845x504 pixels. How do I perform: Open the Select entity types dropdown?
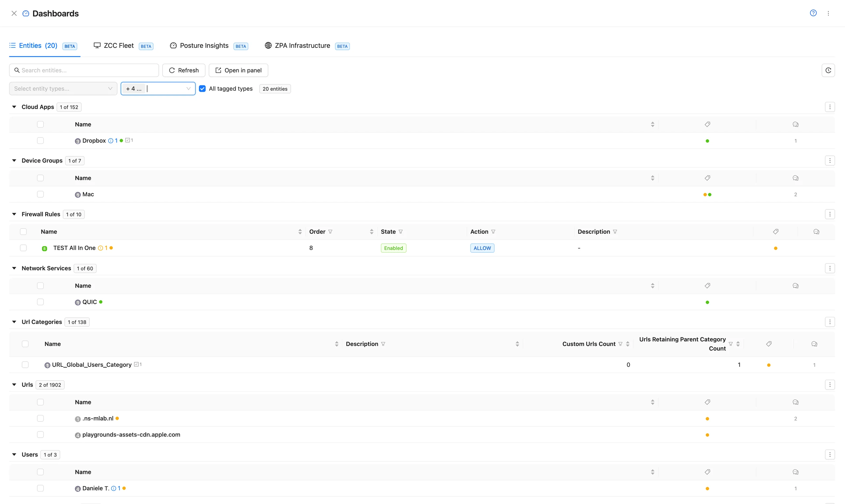point(63,89)
